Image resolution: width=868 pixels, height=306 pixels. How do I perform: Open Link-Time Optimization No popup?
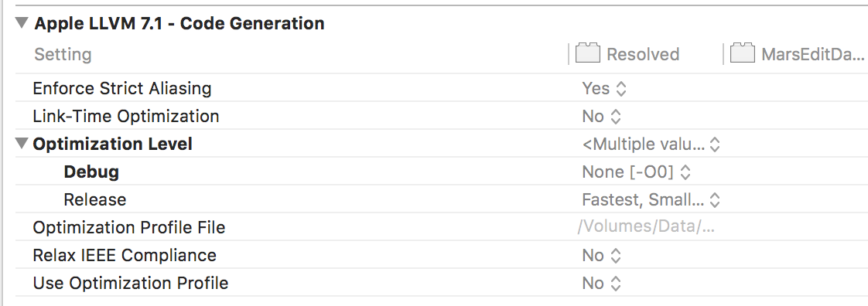pyautogui.click(x=602, y=116)
